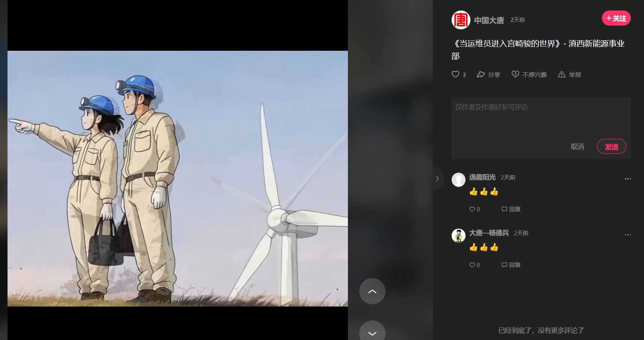Reply to the 大唐—杨德兵 comment
644x340 pixels.
click(x=511, y=265)
